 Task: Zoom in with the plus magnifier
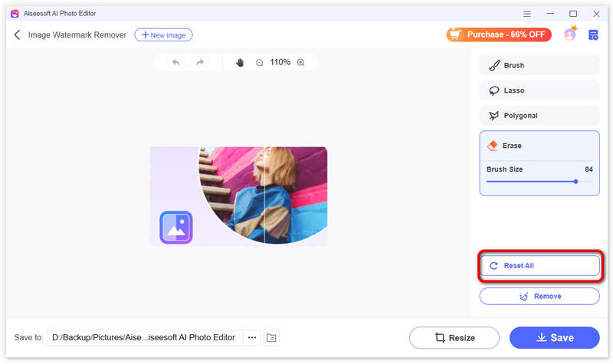(x=300, y=62)
